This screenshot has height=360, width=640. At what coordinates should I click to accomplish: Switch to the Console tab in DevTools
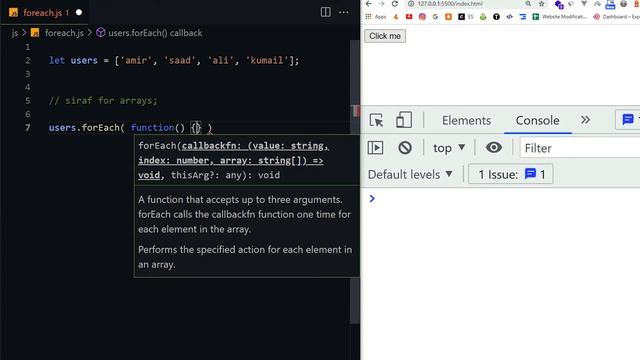click(537, 120)
